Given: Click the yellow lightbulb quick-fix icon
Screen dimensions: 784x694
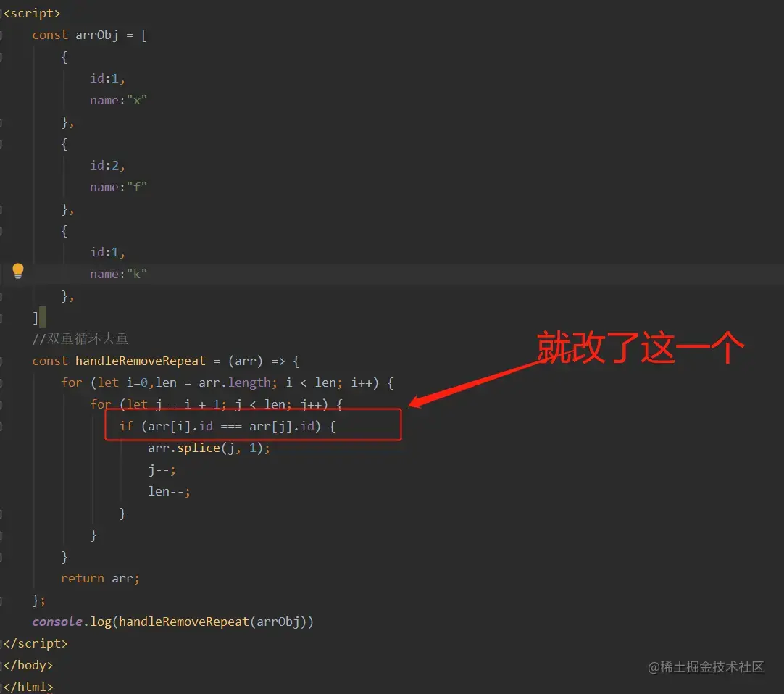Looking at the screenshot, I should 18,270.
